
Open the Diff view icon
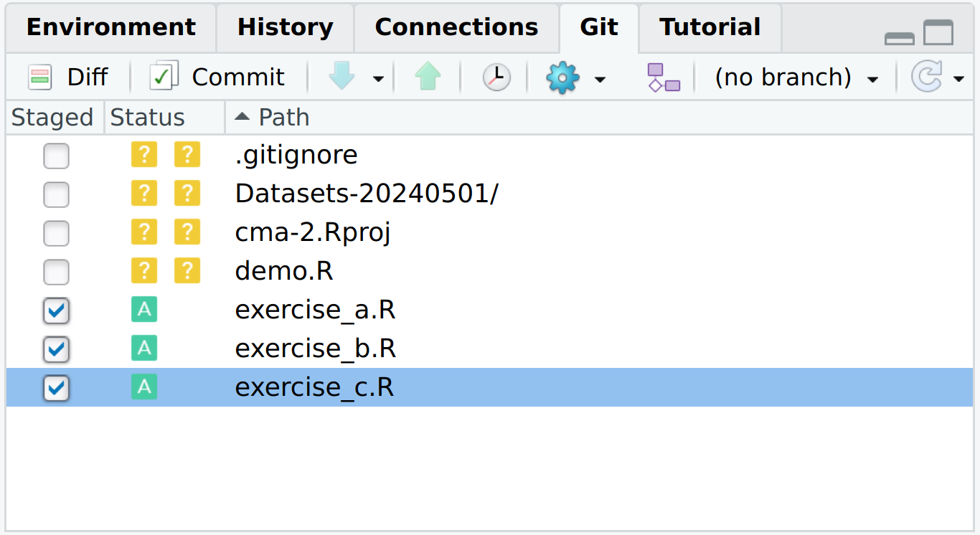40,77
